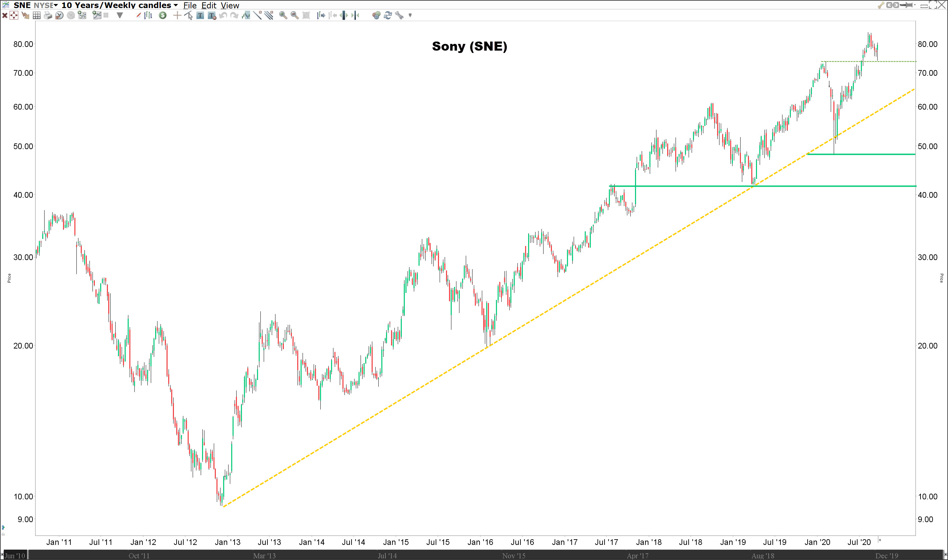Click the 50.00 label on left price axis
This screenshot has width=948, height=560.
(x=23, y=146)
